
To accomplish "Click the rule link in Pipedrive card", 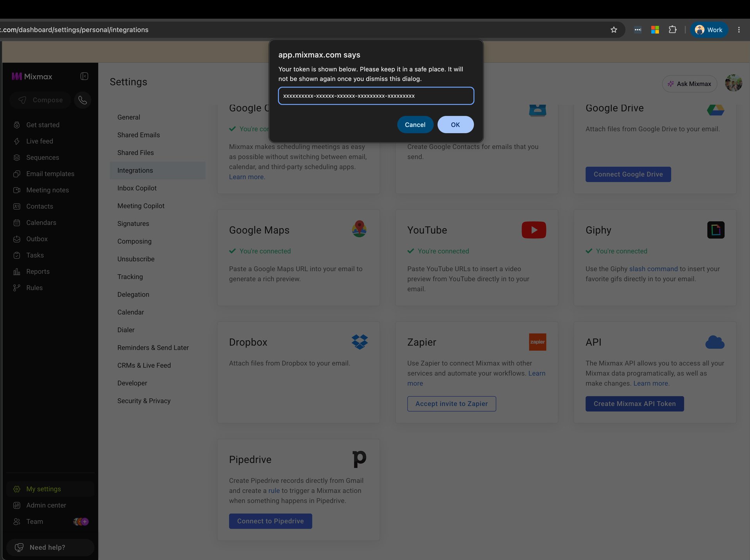I will tap(274, 490).
